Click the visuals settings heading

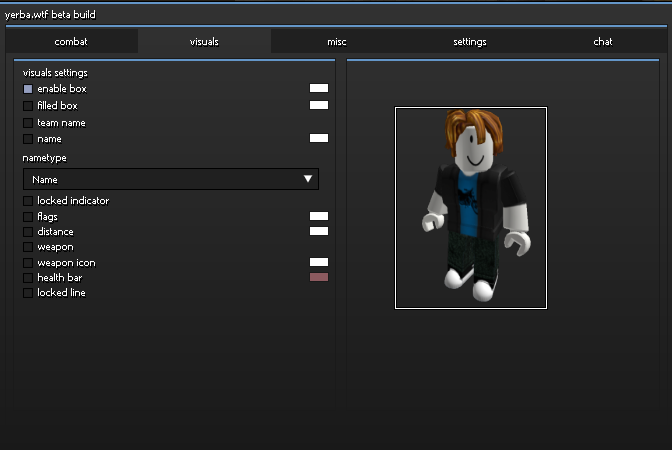coord(55,73)
